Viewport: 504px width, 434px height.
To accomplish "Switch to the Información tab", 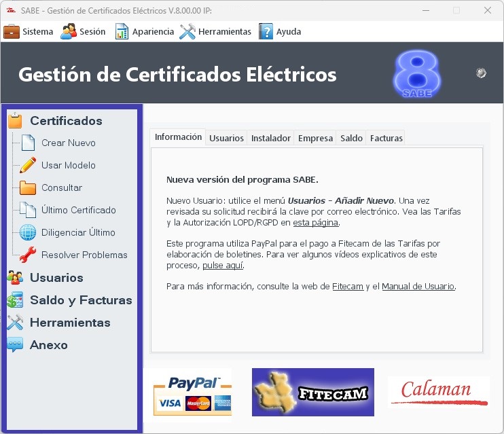I will pos(178,137).
